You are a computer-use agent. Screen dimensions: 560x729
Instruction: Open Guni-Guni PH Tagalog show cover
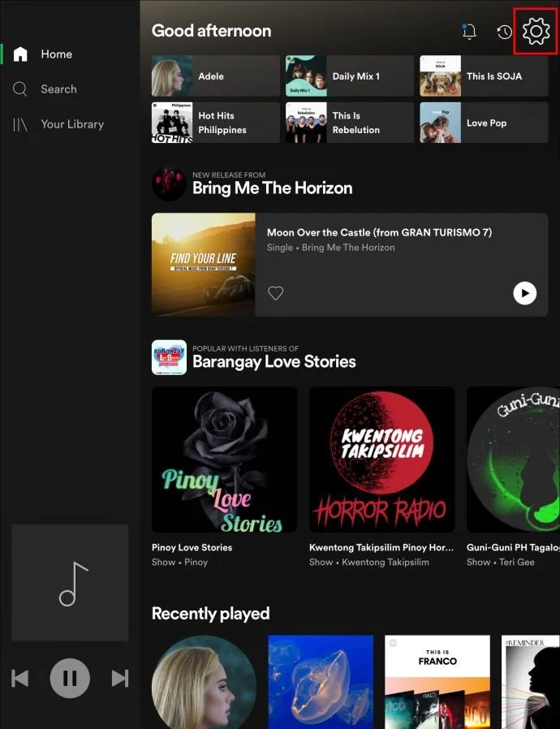coord(513,459)
